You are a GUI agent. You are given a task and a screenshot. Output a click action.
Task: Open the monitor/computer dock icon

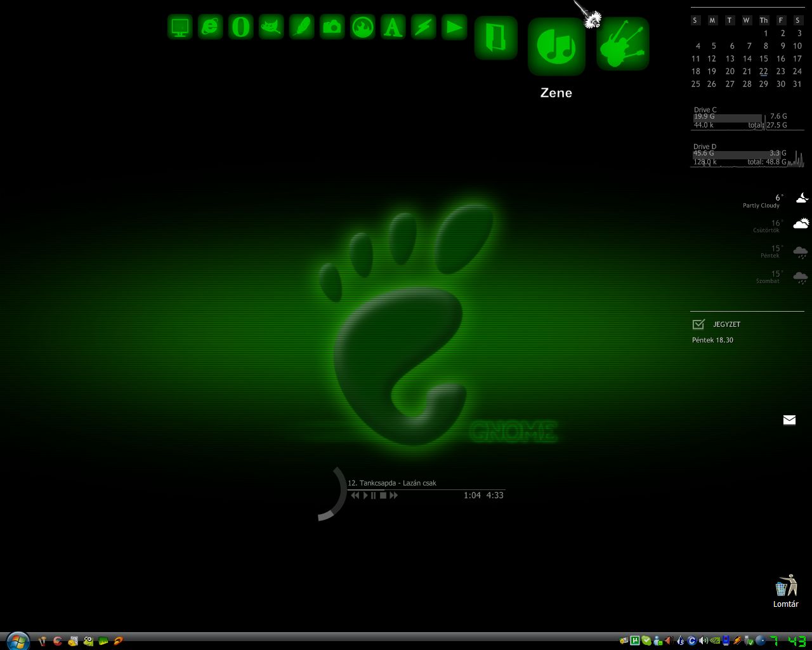click(180, 27)
